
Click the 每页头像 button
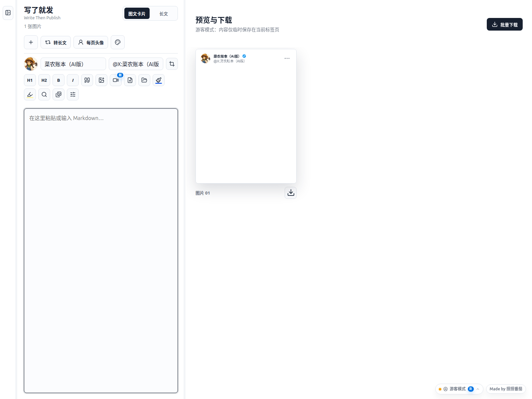tap(91, 42)
